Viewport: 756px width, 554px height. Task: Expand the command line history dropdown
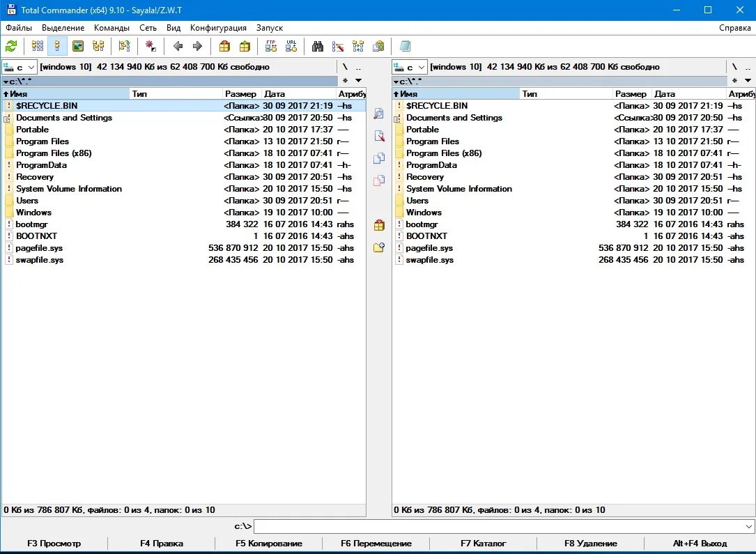(x=749, y=527)
